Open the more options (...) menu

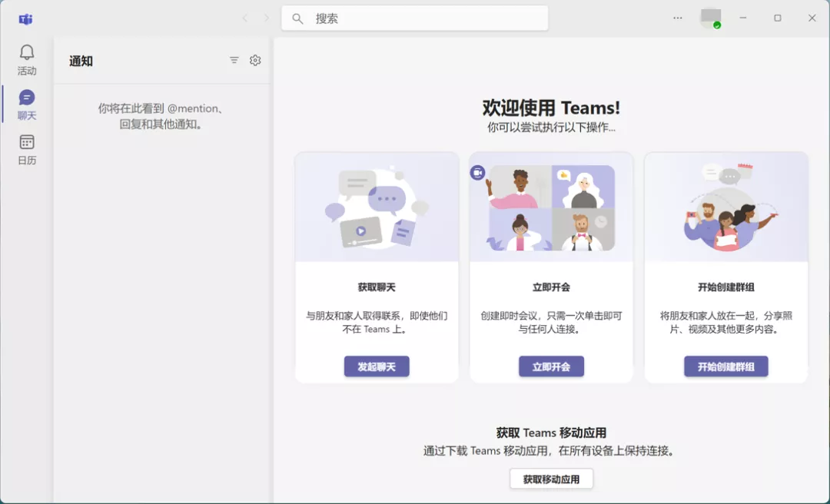pos(677,18)
